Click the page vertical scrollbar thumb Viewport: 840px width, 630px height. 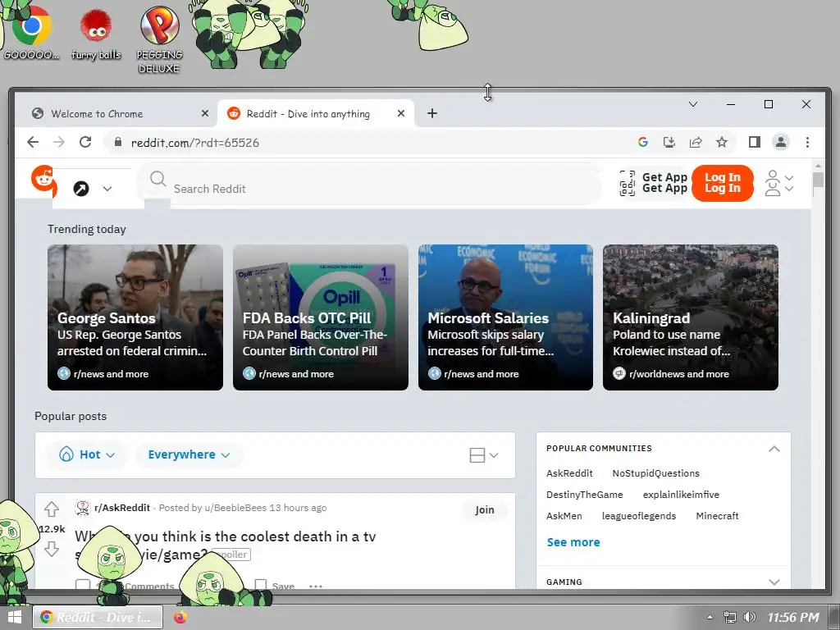tap(818, 180)
